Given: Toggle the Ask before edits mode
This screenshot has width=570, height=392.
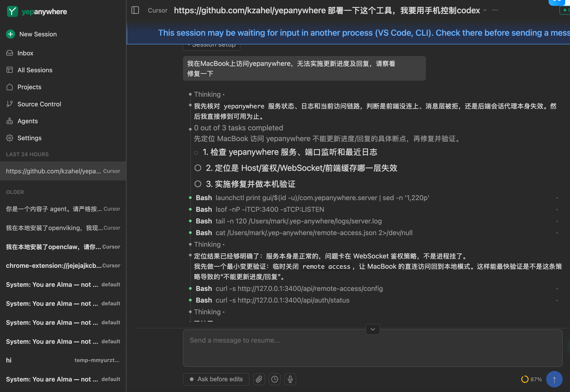Looking at the screenshot, I should (216, 379).
